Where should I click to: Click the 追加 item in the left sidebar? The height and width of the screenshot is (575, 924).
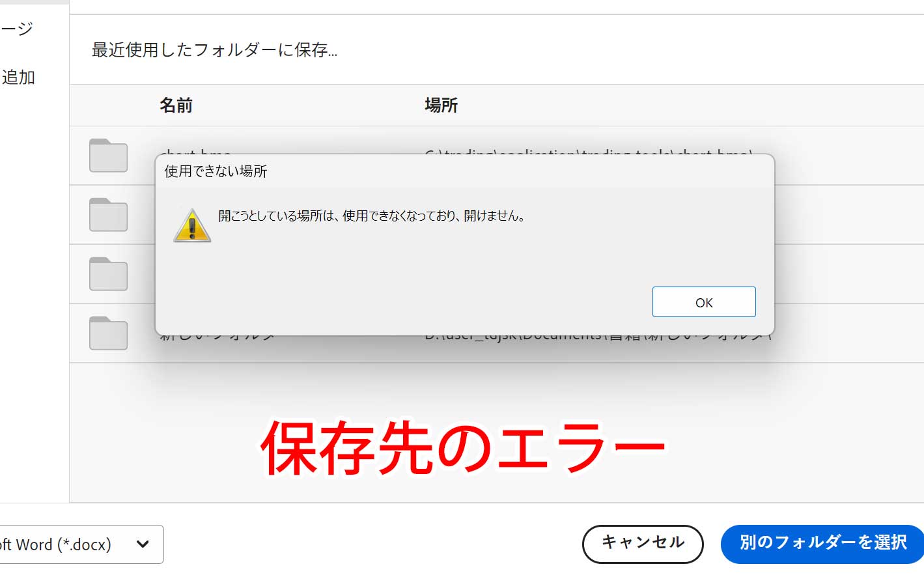coord(18,77)
